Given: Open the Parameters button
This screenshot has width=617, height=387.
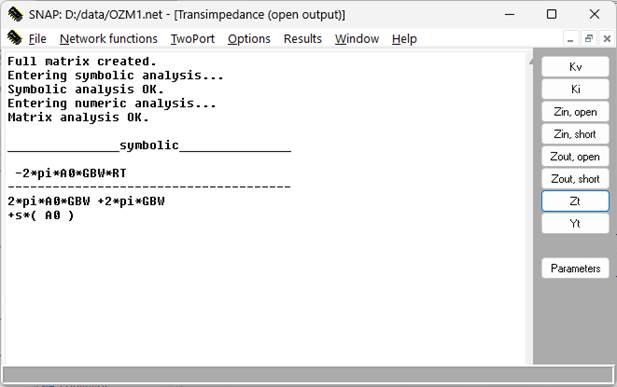Looking at the screenshot, I should pos(575,268).
